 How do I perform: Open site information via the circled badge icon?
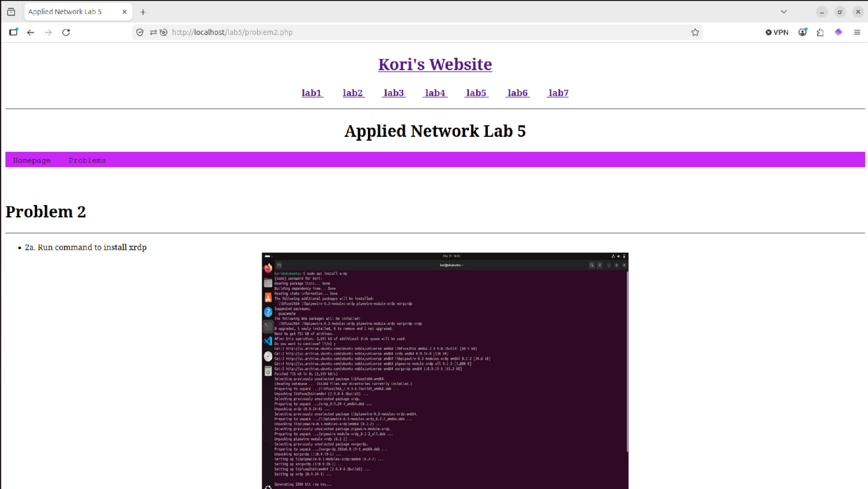pos(140,32)
